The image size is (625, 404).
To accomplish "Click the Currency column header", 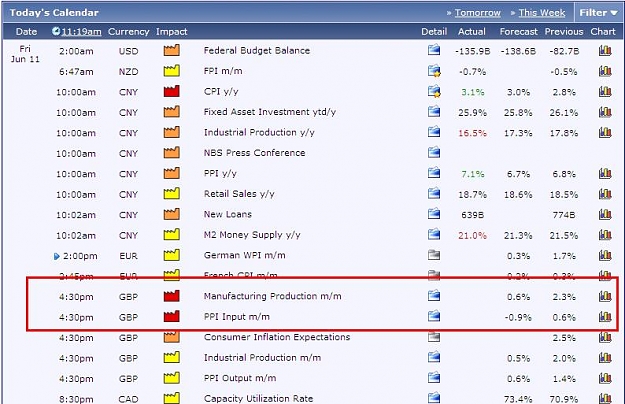I will pos(128,31).
